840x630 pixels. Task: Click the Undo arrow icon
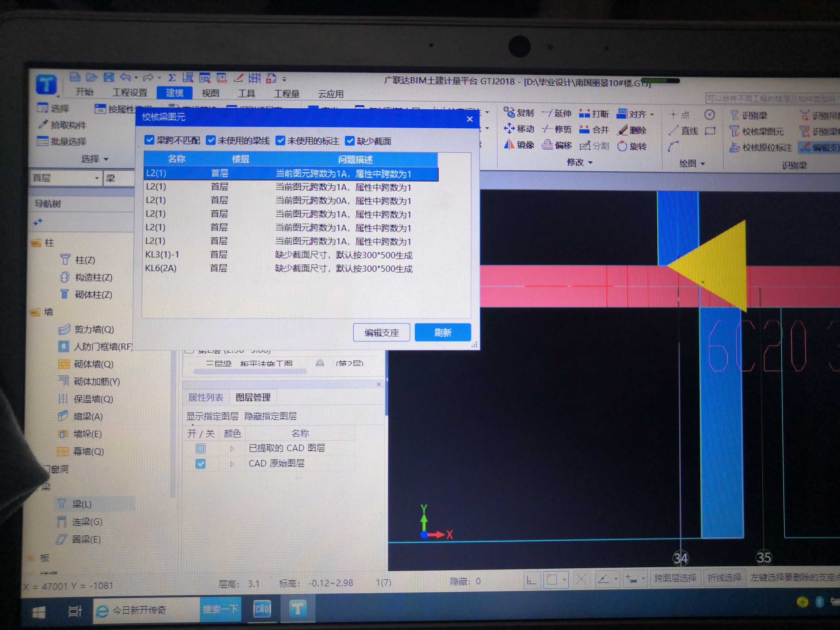[125, 78]
